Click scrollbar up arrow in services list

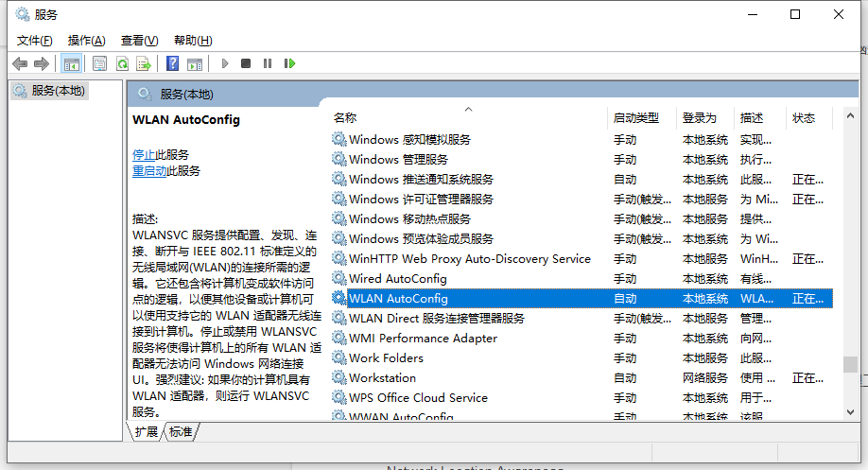pos(850,115)
